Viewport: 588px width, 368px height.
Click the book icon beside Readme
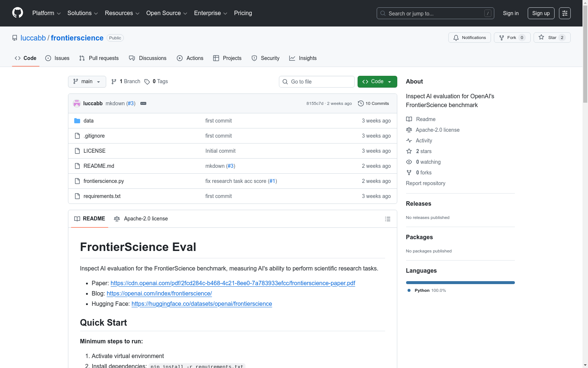coord(409,119)
